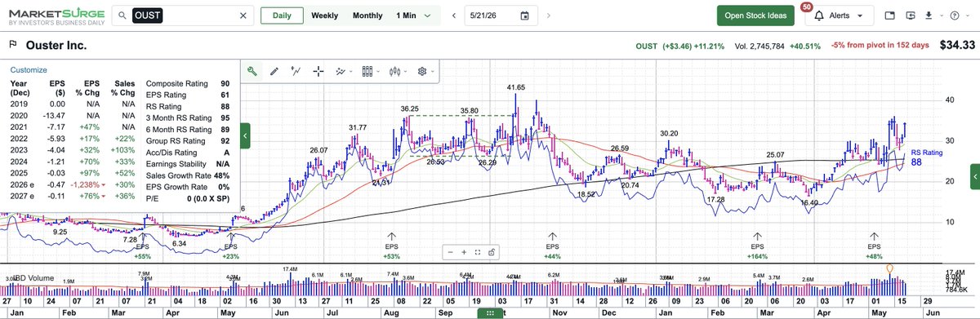
Task: Click the 41.65 price high label
Action: coord(515,87)
